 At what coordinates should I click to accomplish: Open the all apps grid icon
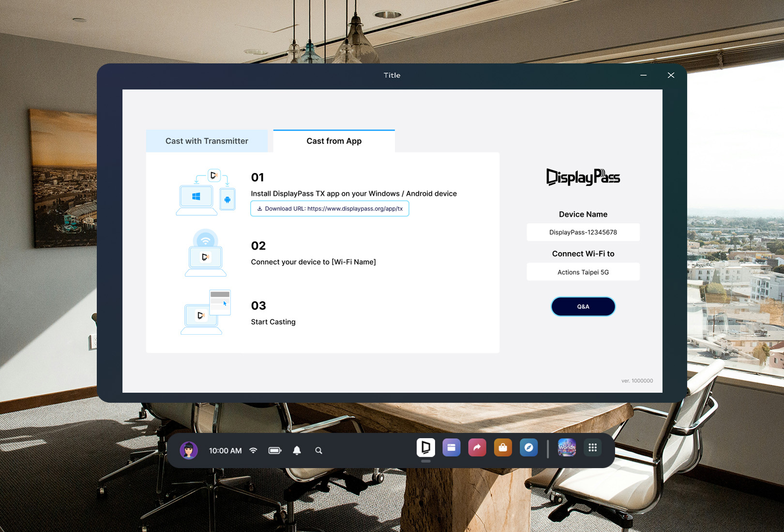pyautogui.click(x=592, y=448)
